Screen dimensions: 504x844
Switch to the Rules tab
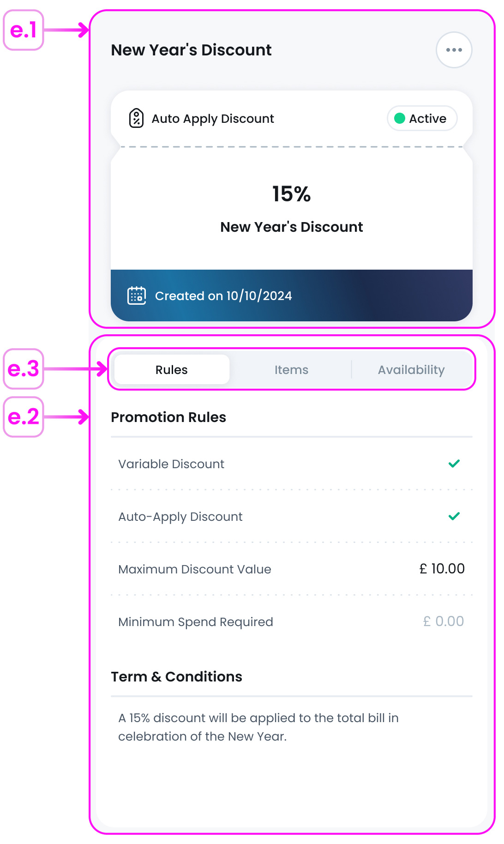172,370
